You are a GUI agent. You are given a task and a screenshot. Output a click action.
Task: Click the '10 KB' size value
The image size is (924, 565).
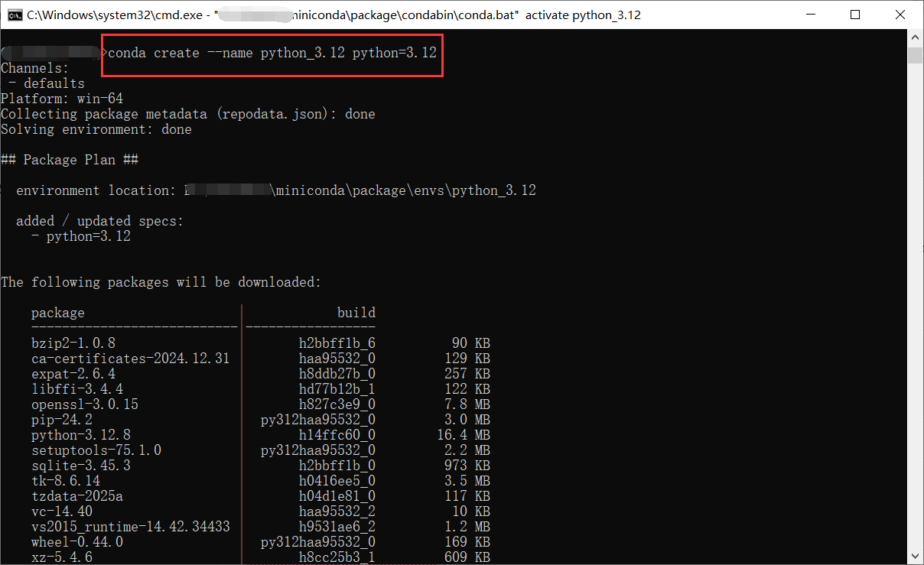tap(471, 511)
